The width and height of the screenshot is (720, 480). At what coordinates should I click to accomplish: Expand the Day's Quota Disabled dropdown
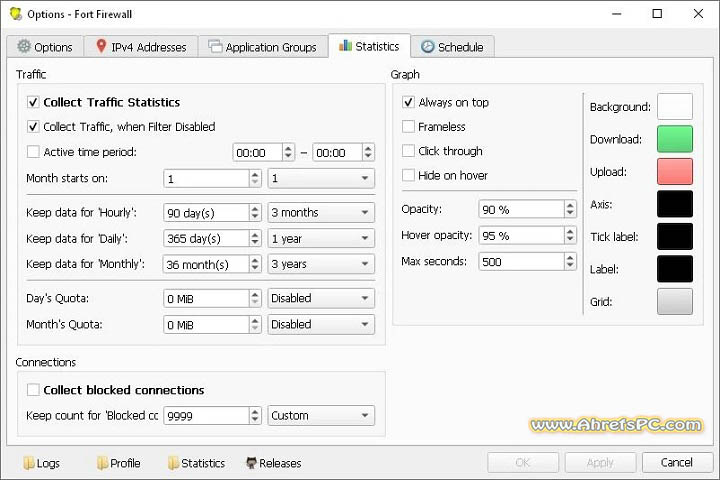[x=321, y=298]
